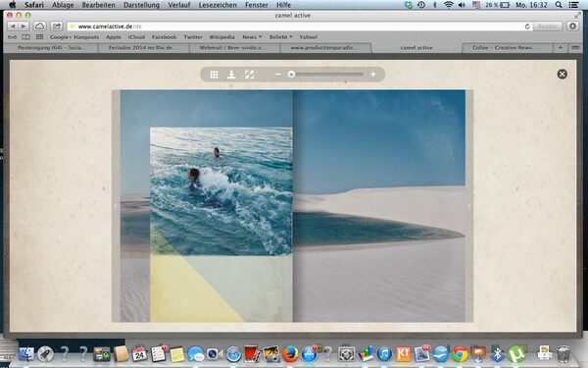Switch to the CoSee - Creative News tab
The width and height of the screenshot is (588, 368).
(507, 48)
